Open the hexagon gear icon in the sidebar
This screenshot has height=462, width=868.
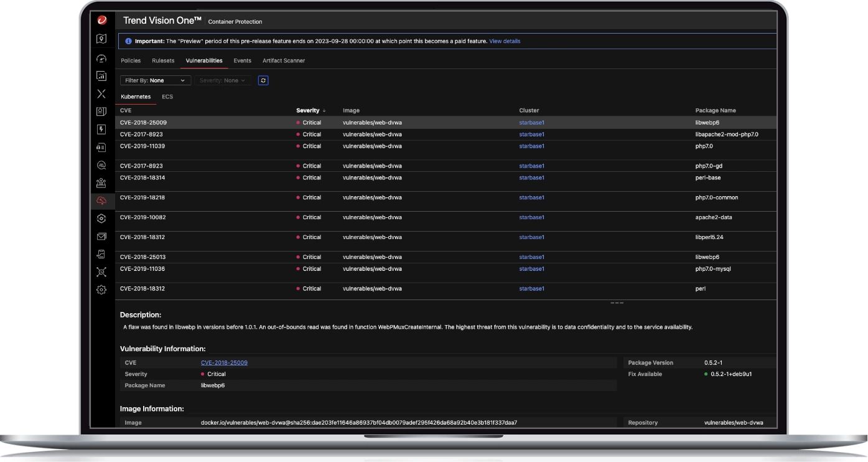click(x=101, y=219)
